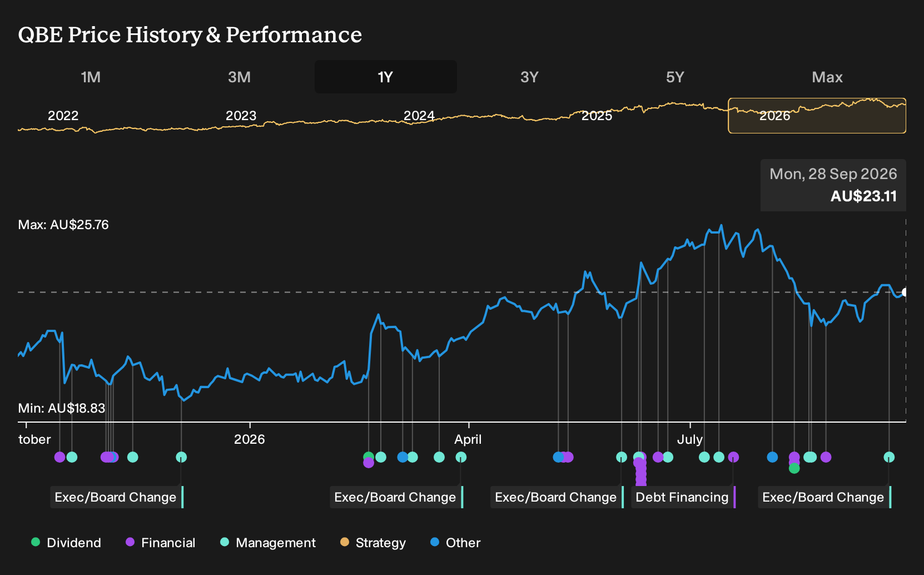
Task: Toggle Financial events in legend
Action: [161, 543]
